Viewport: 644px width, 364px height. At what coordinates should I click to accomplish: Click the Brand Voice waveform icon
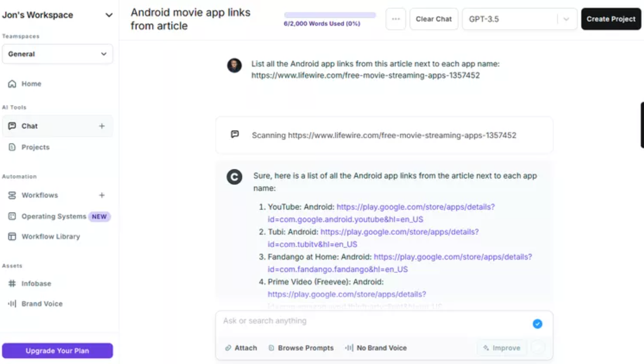[x=12, y=304]
